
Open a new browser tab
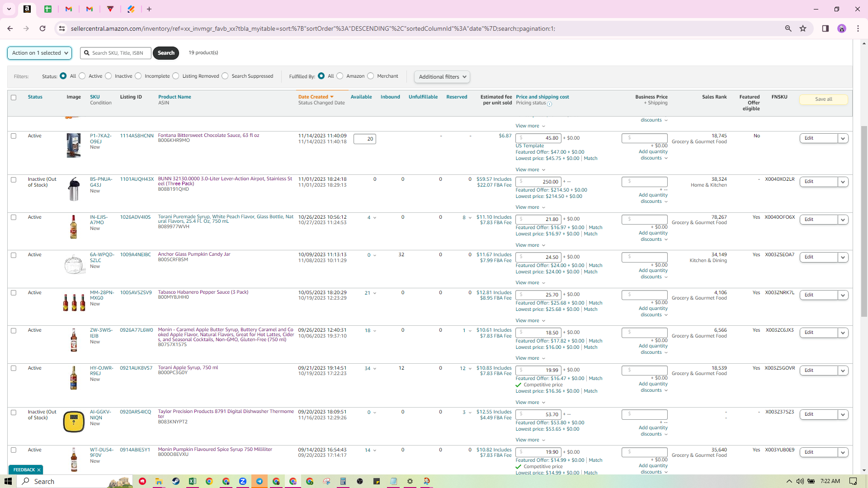149,9
